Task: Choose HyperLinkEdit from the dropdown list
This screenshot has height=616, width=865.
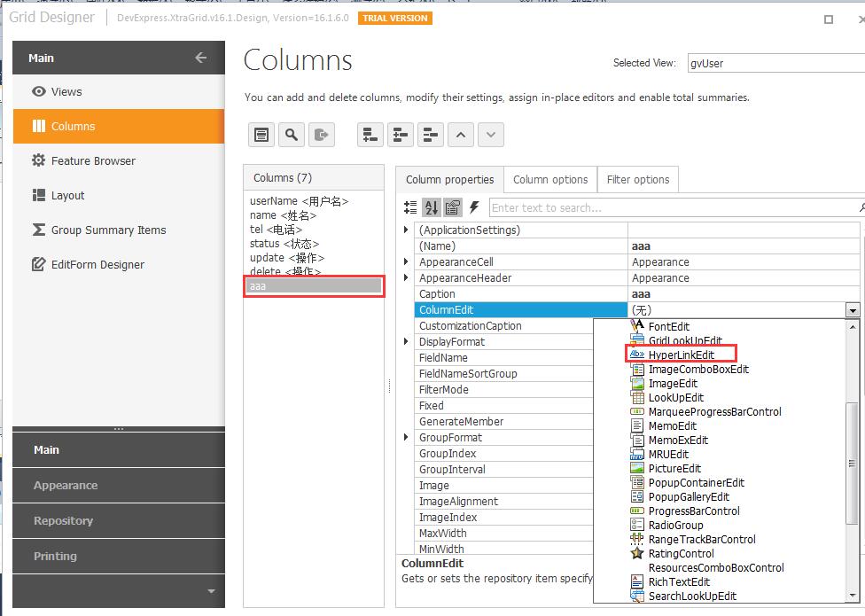Action: pos(681,355)
